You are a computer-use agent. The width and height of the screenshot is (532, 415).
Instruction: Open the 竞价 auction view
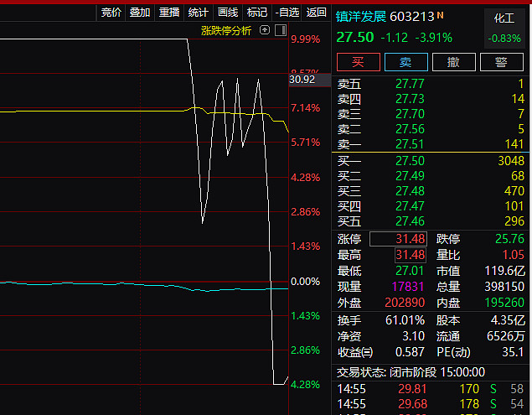tap(111, 13)
